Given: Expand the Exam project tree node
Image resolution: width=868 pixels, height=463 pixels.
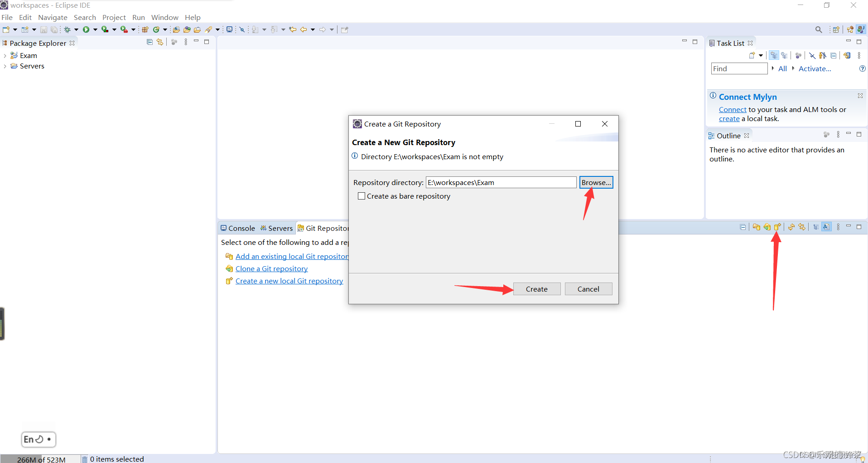Looking at the screenshot, I should tap(5, 56).
